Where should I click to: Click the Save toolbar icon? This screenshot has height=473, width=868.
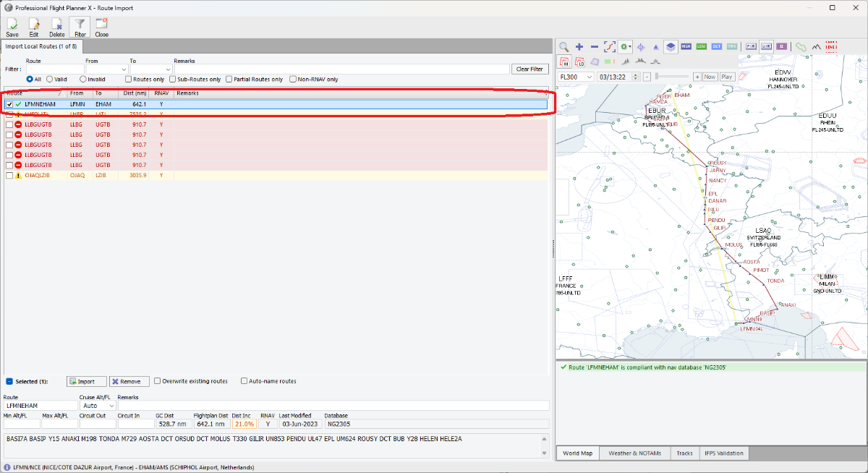click(12, 27)
